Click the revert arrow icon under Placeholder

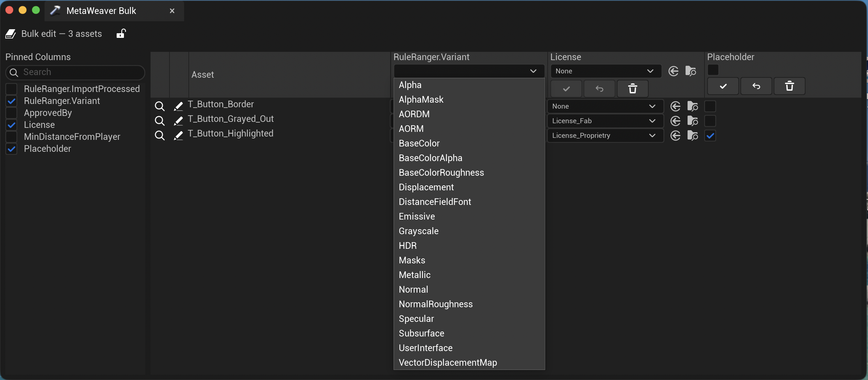pyautogui.click(x=756, y=86)
